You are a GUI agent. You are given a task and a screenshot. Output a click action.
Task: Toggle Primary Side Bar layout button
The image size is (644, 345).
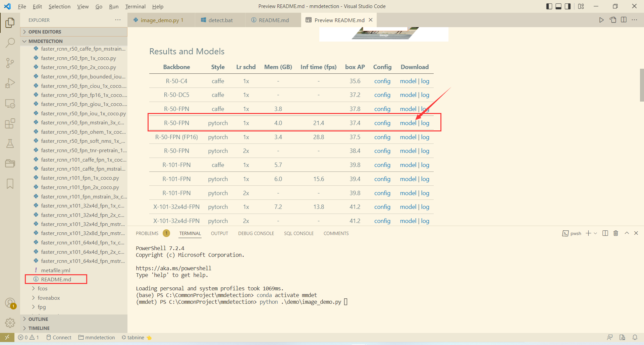(549, 6)
